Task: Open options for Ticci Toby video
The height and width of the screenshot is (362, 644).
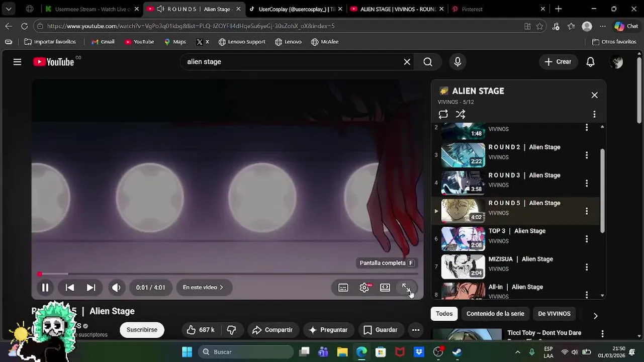Action: tap(602, 334)
